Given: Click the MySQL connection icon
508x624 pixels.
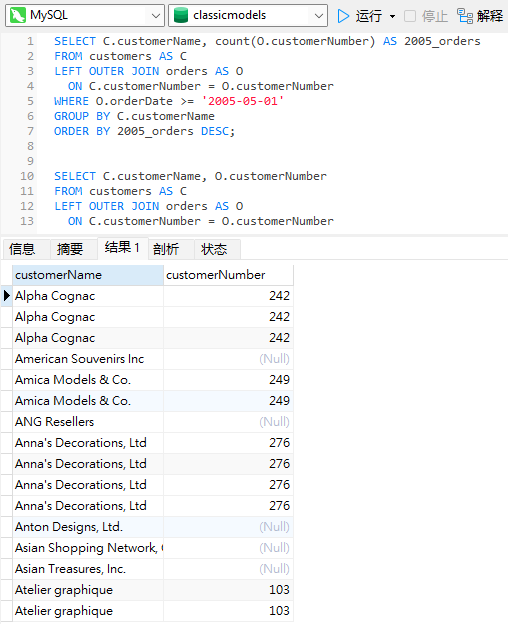Looking at the screenshot, I should pos(18,16).
